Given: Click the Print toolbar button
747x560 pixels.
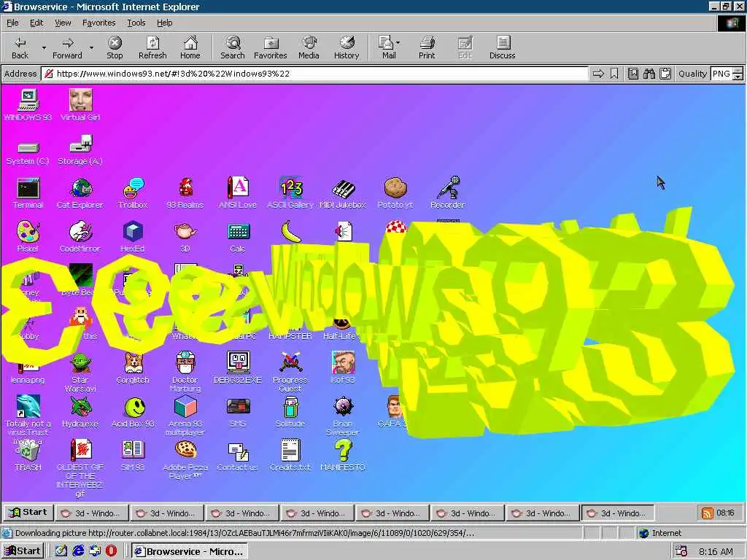Looking at the screenshot, I should coord(426,47).
